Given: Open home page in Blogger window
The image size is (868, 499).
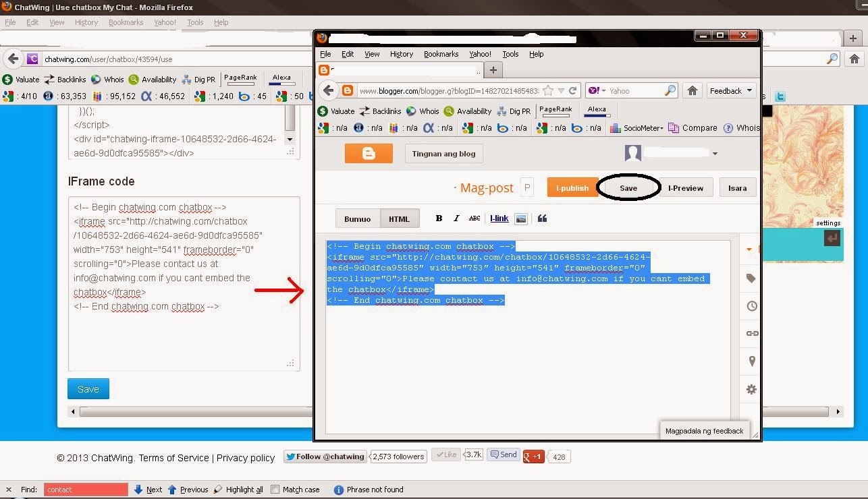Looking at the screenshot, I should point(692,90).
